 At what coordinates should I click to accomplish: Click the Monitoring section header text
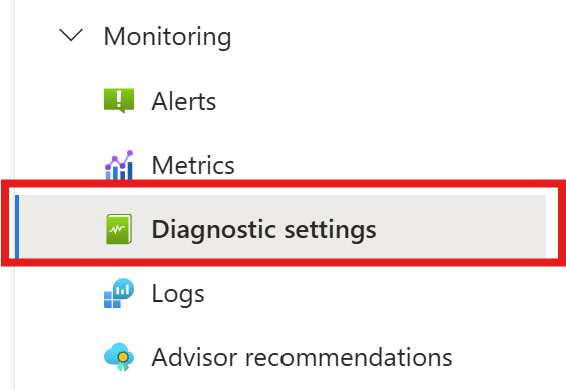pos(167,36)
